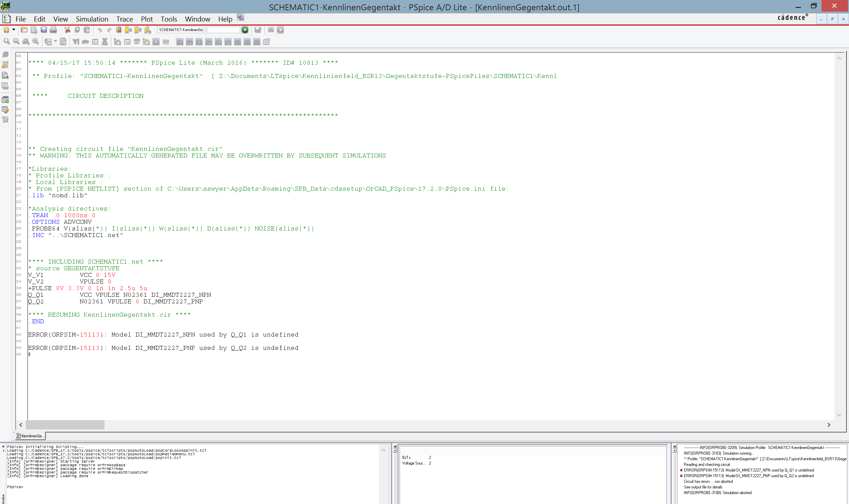Image resolution: width=849 pixels, height=504 pixels.
Task: Click the Zoom Out magnifier icon
Action: [16, 41]
